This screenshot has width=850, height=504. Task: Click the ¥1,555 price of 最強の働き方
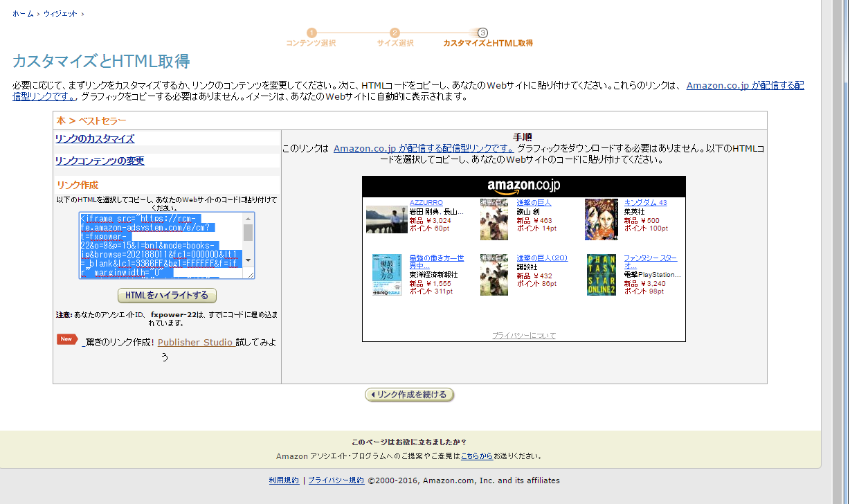click(439, 284)
